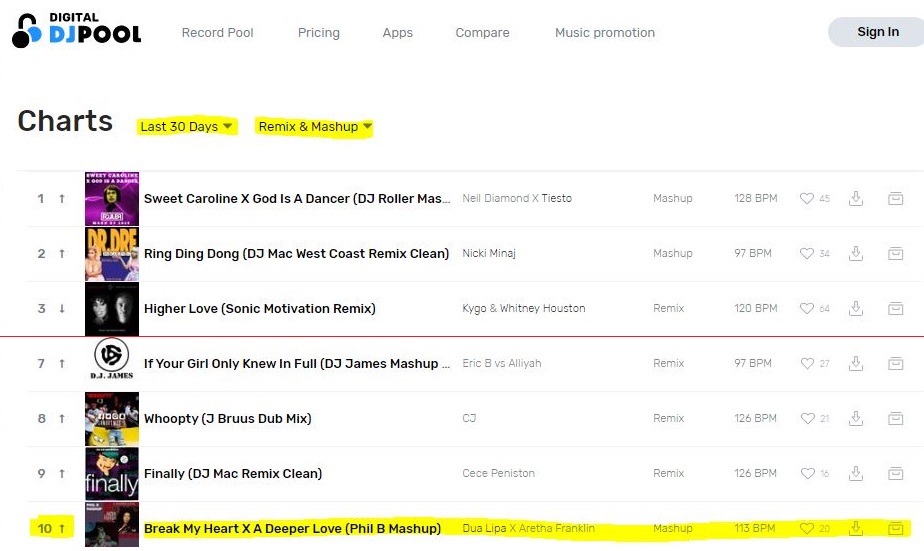Image resolution: width=924 pixels, height=551 pixels.
Task: Open Sweet Caroline cover art thumbnail
Action: tap(112, 199)
